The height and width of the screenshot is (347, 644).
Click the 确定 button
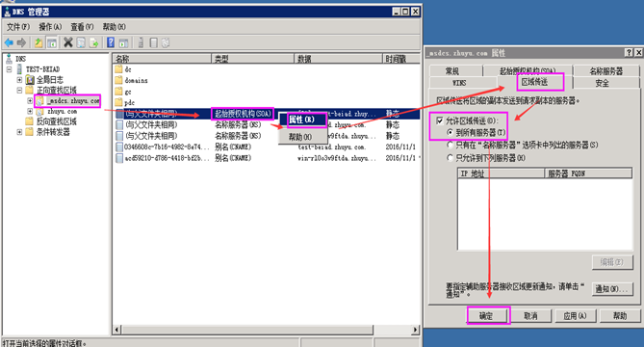[487, 316]
